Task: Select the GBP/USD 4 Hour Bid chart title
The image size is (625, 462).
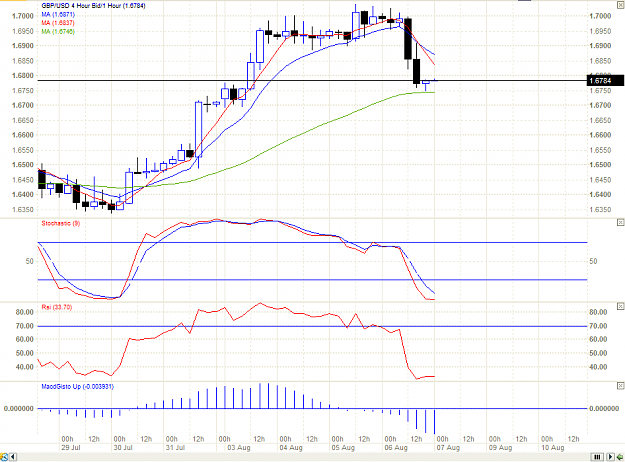Action: pyautogui.click(x=93, y=6)
